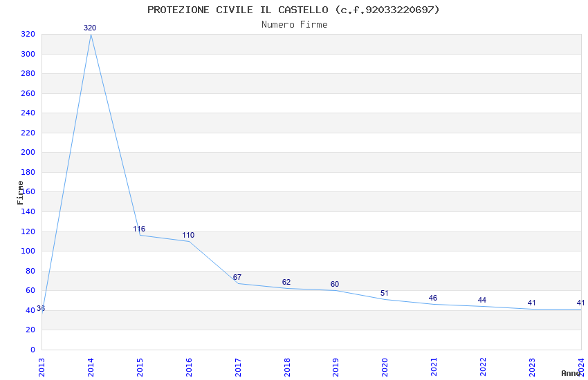588x380 pixels.
Task: Click the data label 41 above 2023
Action: pyautogui.click(x=531, y=303)
